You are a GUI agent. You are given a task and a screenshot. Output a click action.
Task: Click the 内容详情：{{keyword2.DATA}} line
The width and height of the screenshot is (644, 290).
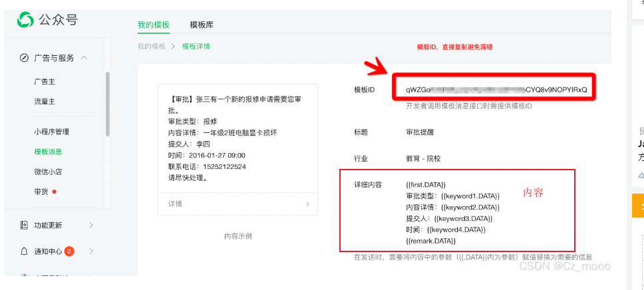452,208
